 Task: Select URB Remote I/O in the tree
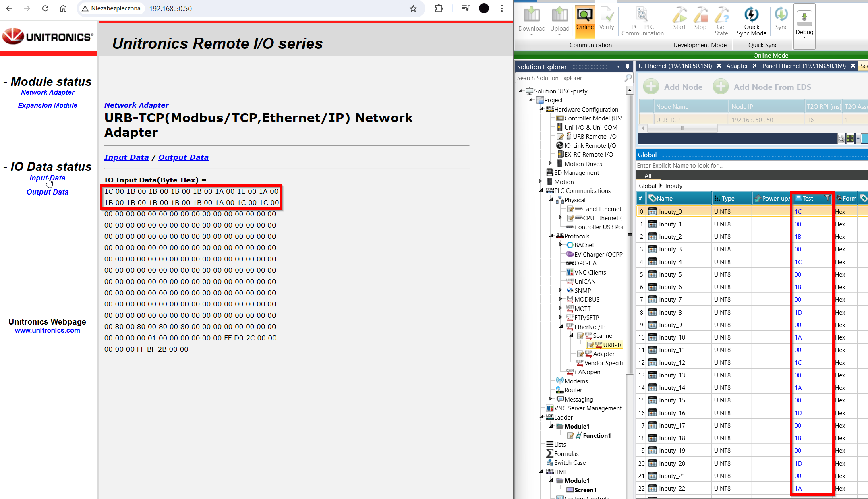pyautogui.click(x=595, y=137)
